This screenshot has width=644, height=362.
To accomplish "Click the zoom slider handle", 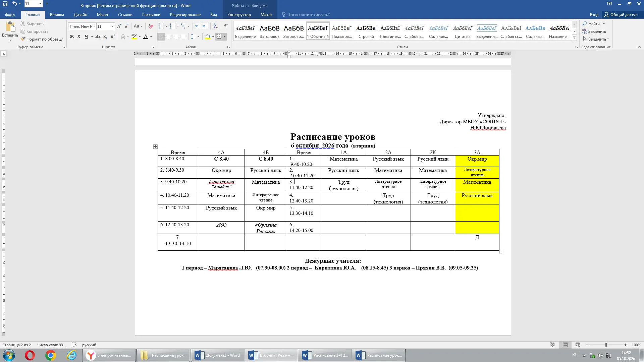I will click(x=606, y=345).
